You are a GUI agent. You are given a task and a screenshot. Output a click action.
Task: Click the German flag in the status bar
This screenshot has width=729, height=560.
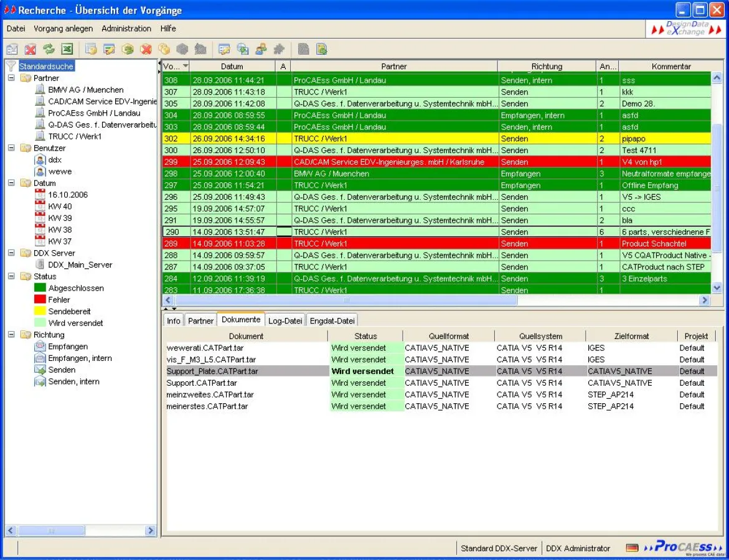pyautogui.click(x=632, y=548)
